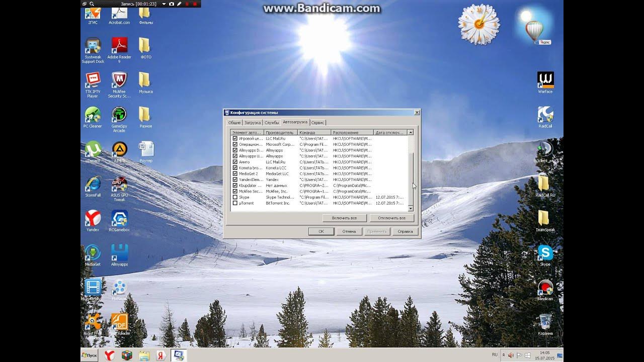This screenshot has height=362, width=644.
Task: Switch to the Сервис tab
Action: [317, 122]
